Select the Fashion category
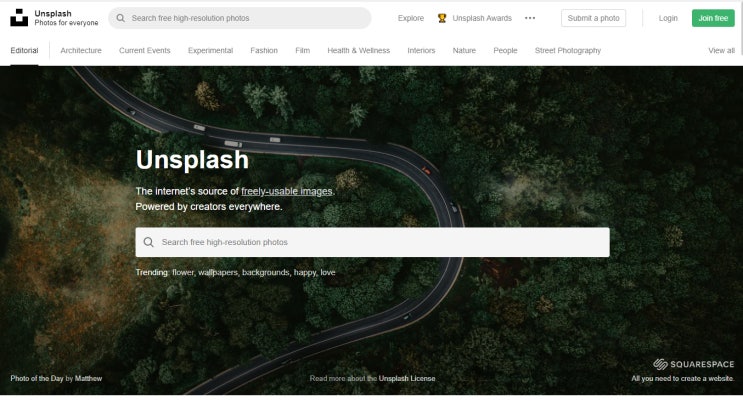The image size is (743, 410). tap(264, 50)
